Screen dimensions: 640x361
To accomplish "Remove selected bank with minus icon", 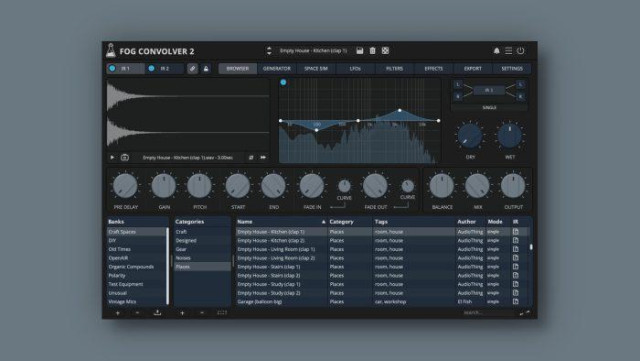I will [x=137, y=313].
